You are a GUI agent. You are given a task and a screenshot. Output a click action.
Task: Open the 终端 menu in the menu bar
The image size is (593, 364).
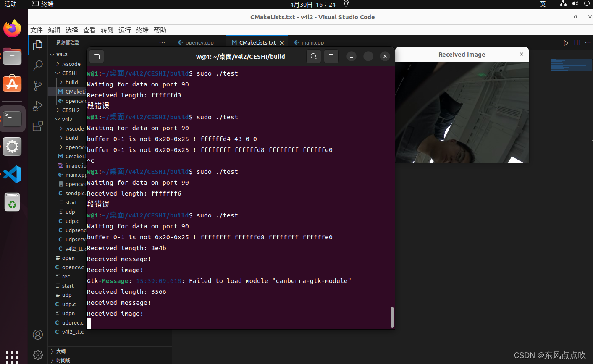[x=142, y=30]
